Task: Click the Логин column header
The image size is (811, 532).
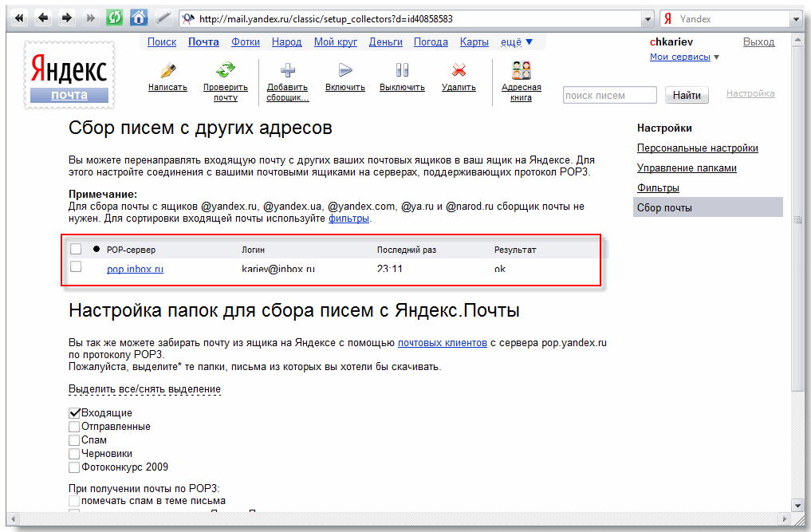Action: point(253,250)
